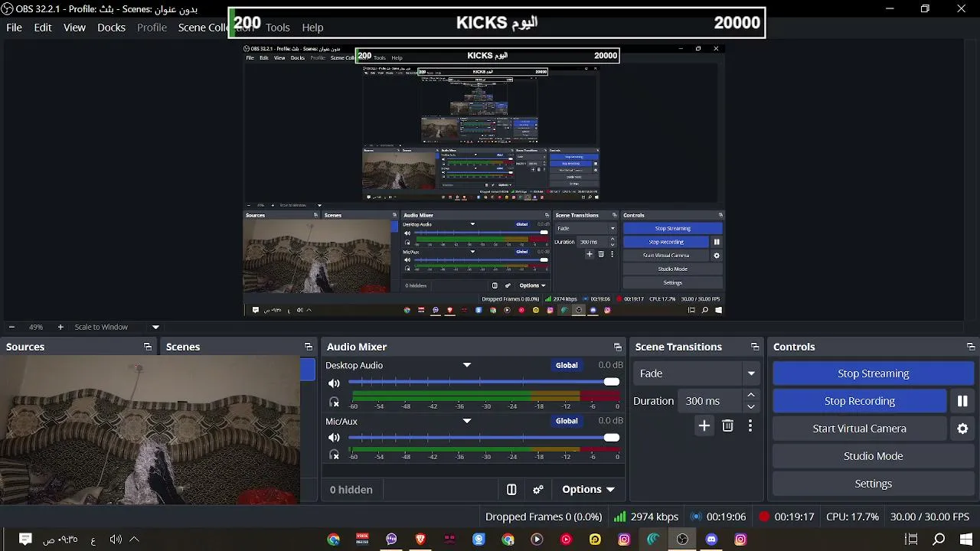
Task: Click the Mic/Aux Global badge
Action: (567, 421)
